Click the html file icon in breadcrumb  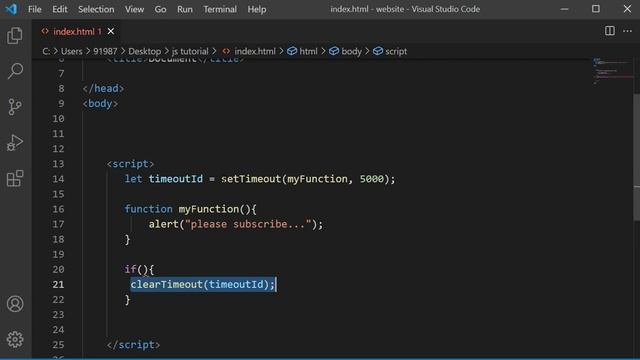226,51
